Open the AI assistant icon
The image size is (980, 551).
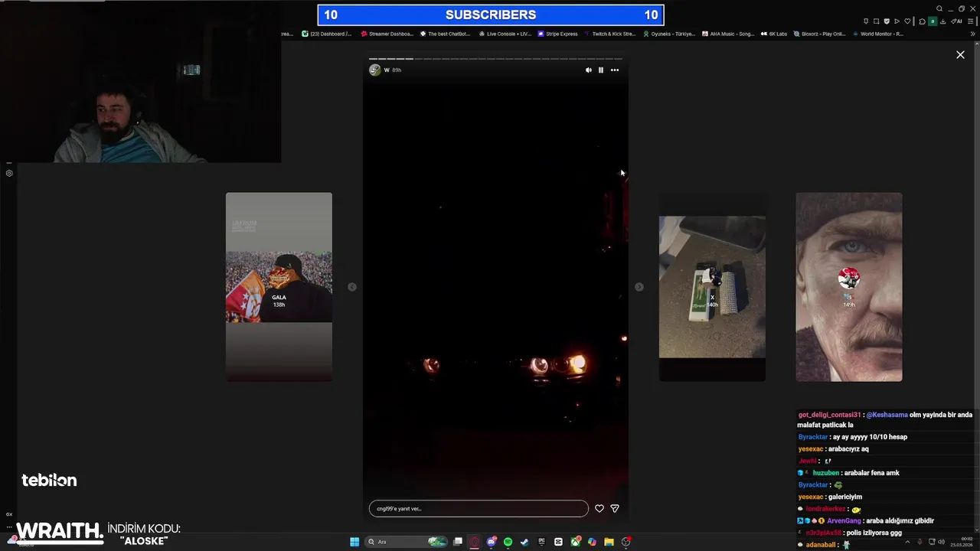(956, 21)
